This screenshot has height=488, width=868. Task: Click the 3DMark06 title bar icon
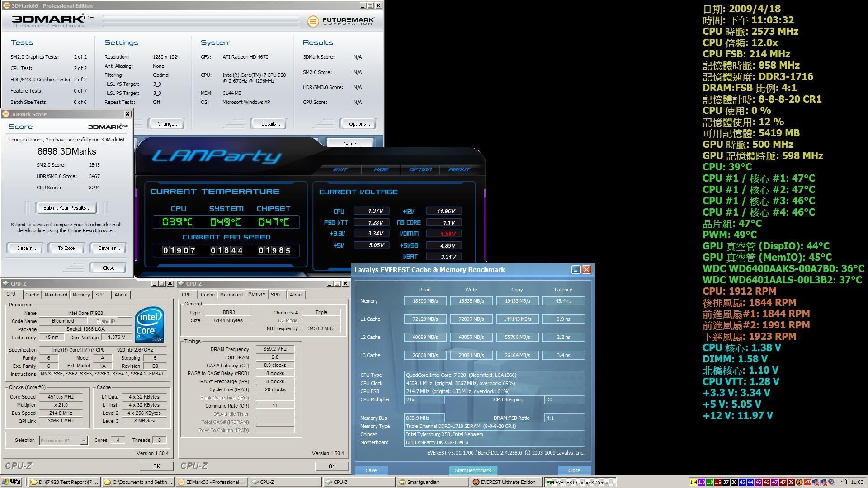point(6,5)
